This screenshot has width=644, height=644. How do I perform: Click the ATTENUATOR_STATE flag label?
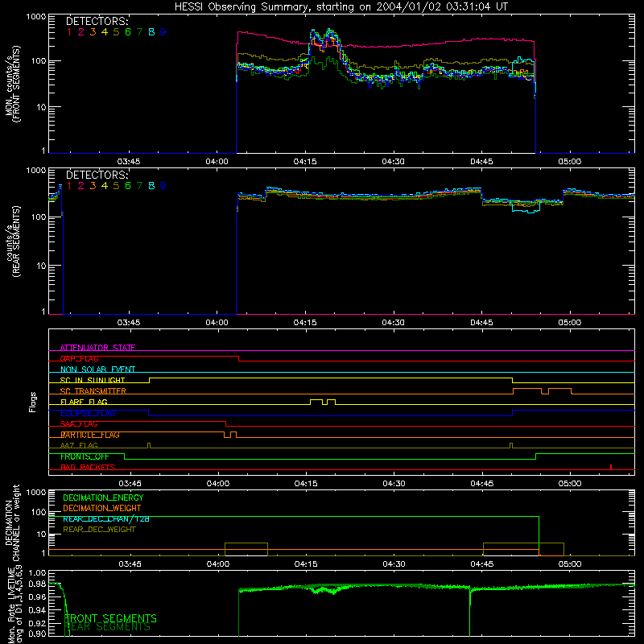click(x=97, y=348)
